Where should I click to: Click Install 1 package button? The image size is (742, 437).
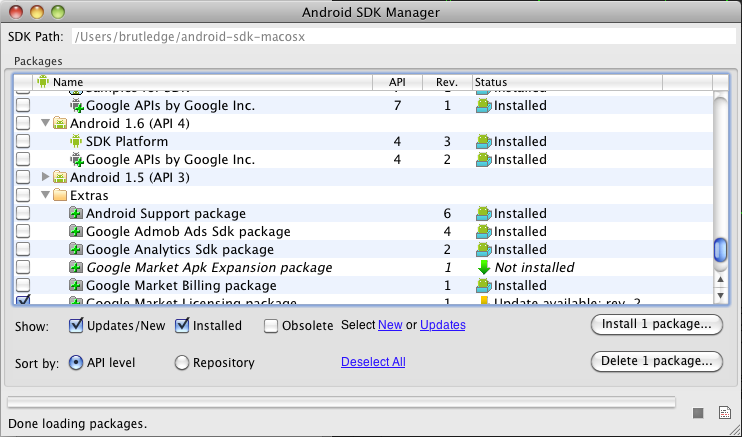[x=657, y=324]
